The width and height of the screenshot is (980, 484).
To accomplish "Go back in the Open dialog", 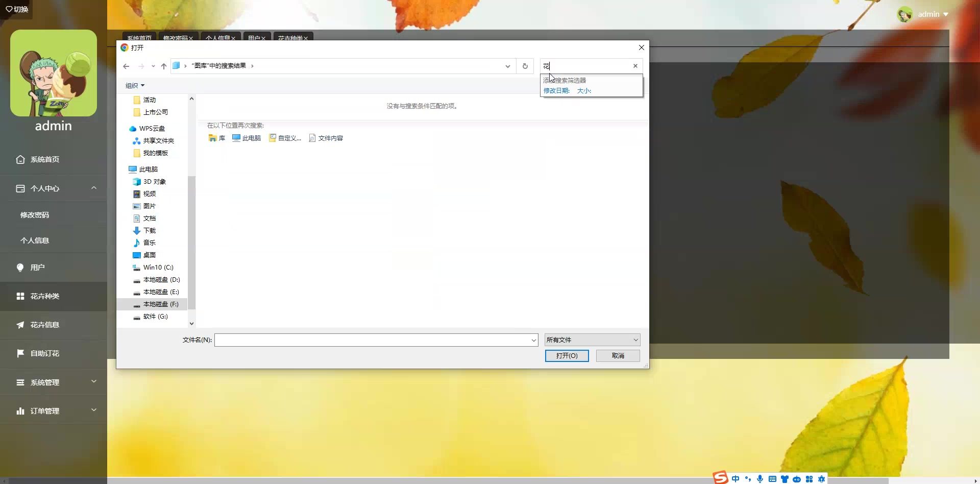I will click(x=126, y=66).
